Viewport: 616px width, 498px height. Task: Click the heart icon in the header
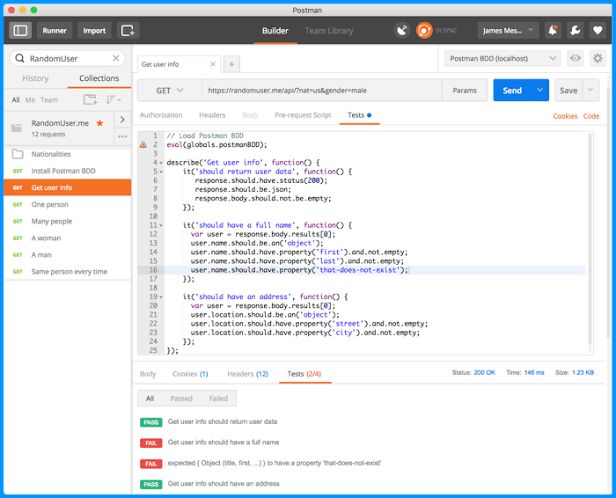[x=596, y=30]
